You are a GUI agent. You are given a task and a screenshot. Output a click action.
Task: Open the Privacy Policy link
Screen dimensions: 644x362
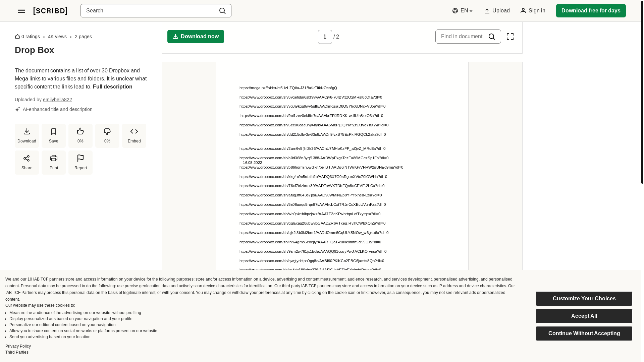coord(18,346)
